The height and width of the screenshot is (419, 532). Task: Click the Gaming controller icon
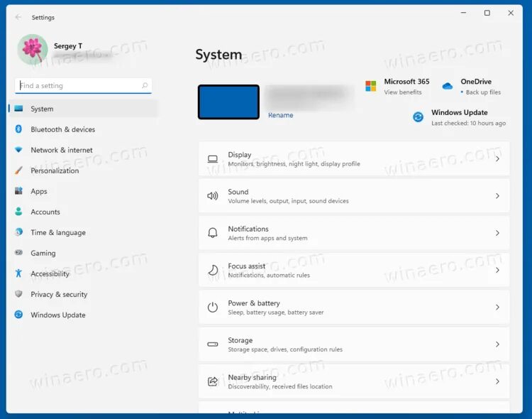18,253
